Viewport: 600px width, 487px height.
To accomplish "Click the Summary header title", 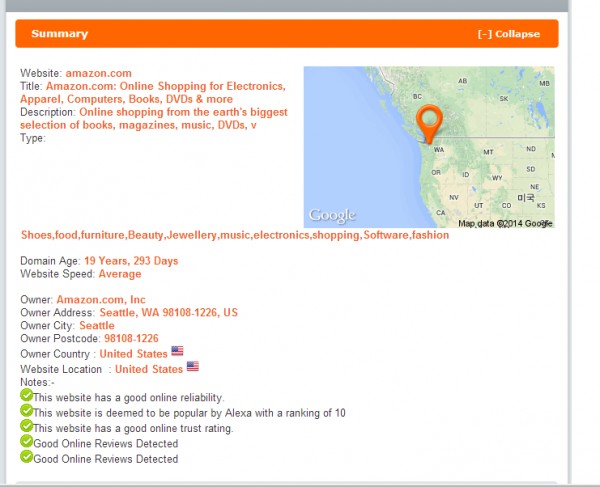I will (x=60, y=34).
